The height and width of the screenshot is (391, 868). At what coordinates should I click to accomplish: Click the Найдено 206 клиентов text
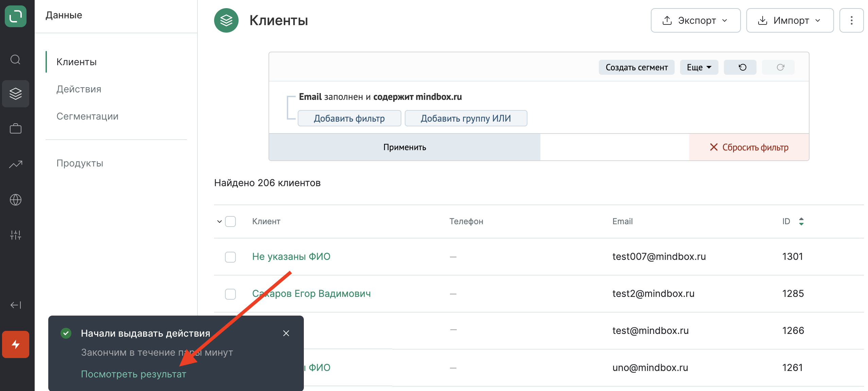[267, 183]
